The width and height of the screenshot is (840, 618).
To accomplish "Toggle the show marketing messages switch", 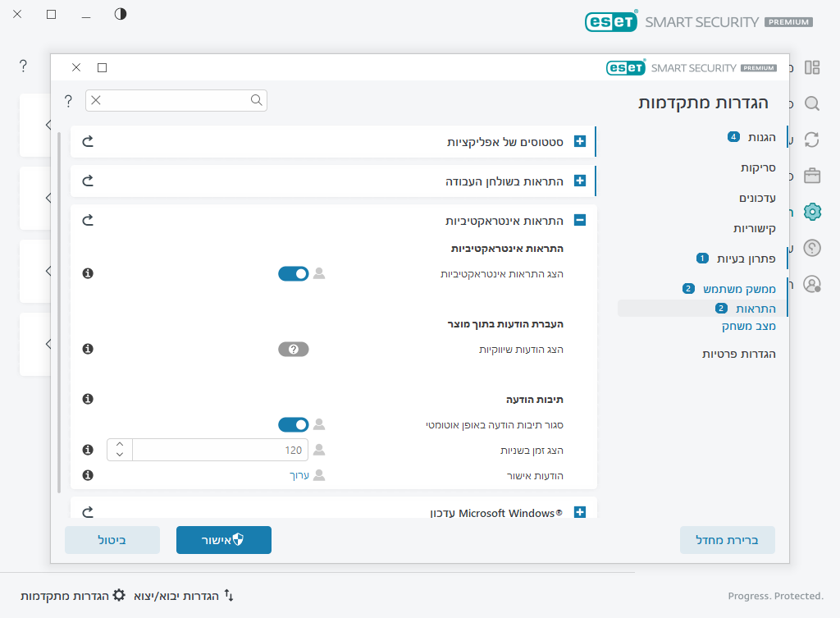I will pyautogui.click(x=293, y=349).
